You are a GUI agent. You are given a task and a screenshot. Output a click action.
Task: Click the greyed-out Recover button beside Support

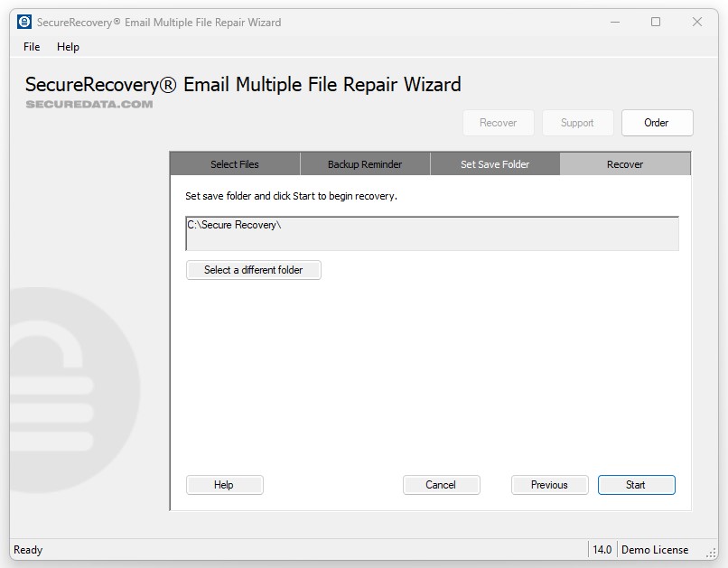tap(498, 123)
